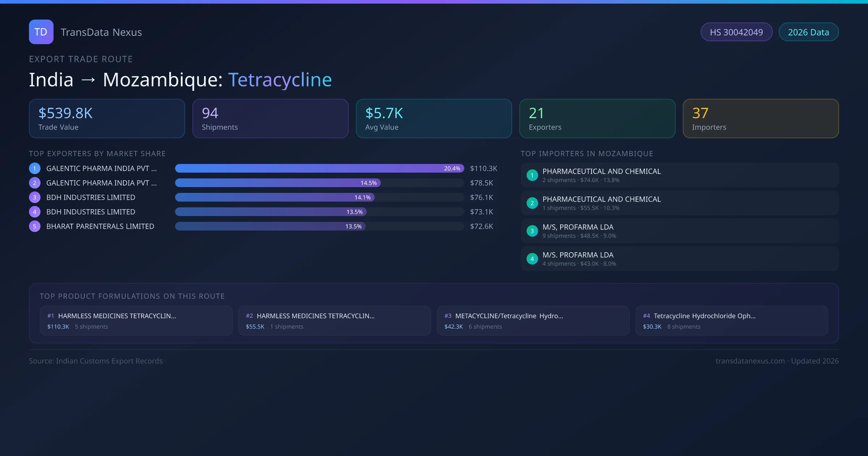Click the 20.4% market share bar
The width and height of the screenshot is (868, 456).
click(319, 168)
